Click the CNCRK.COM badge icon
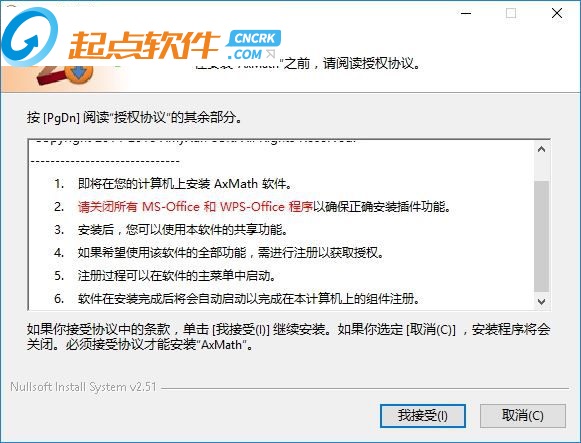This screenshot has width=581, height=443. tap(254, 45)
